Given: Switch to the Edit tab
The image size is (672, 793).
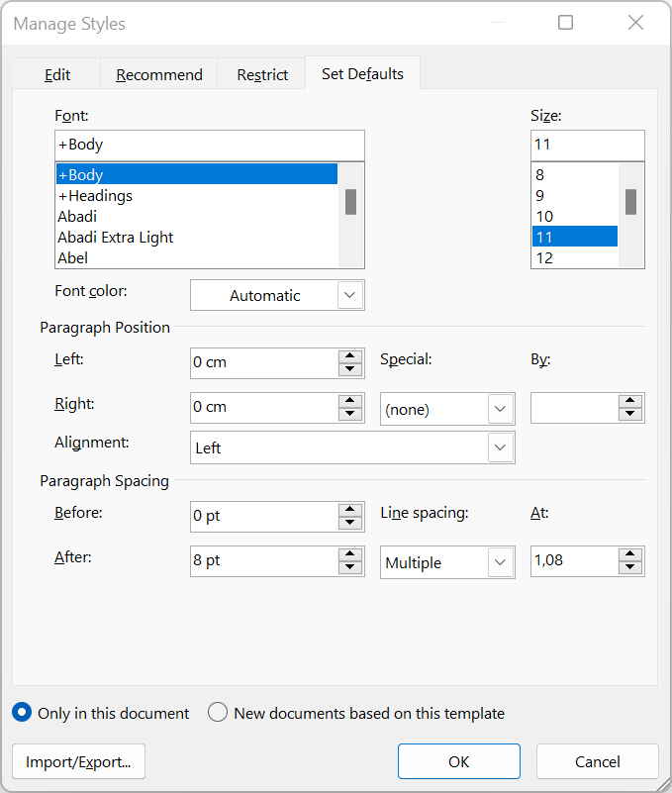Looking at the screenshot, I should pyautogui.click(x=56, y=73).
